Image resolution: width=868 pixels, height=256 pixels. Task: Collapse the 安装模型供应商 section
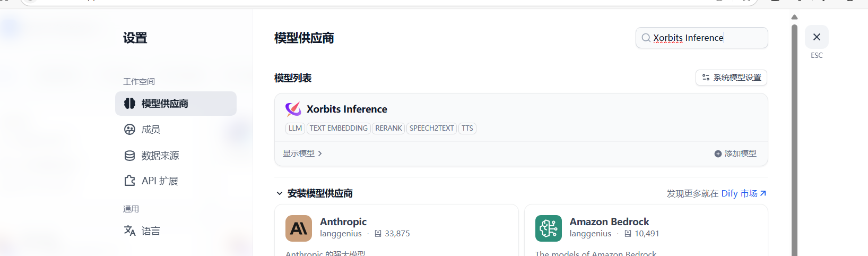click(x=279, y=193)
